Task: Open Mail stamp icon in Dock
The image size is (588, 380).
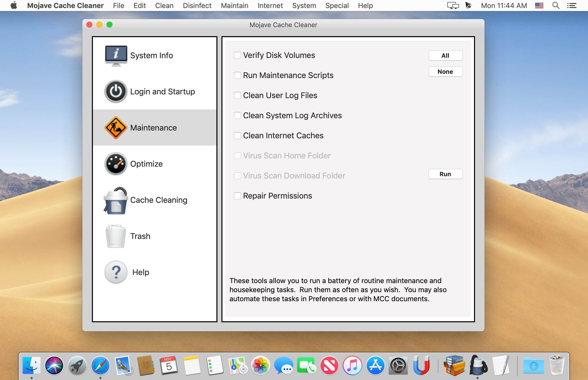Action: [123, 365]
